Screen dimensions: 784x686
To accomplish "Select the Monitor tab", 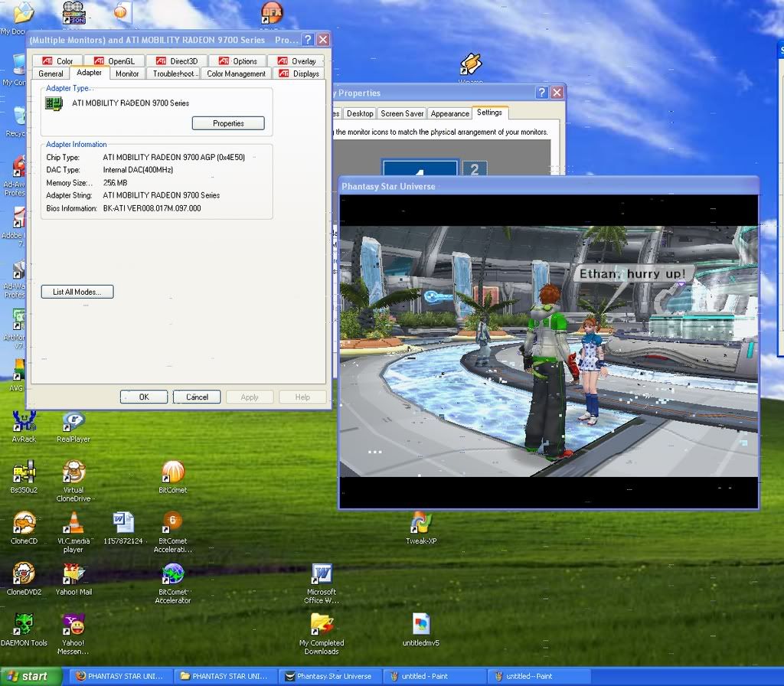I will pyautogui.click(x=127, y=73).
